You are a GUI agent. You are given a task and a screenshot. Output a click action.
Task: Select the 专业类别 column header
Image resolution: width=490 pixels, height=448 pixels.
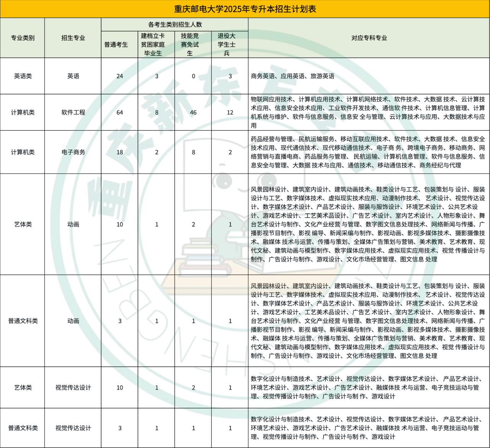click(x=23, y=38)
